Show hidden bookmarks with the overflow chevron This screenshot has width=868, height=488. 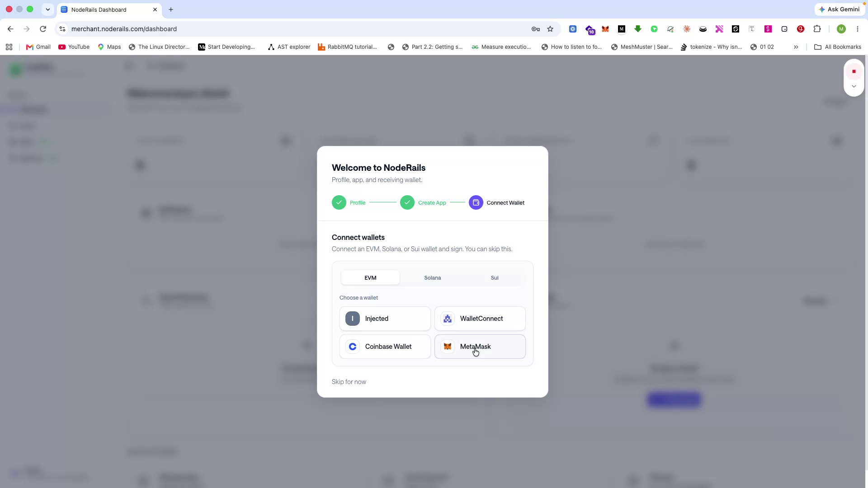click(796, 47)
